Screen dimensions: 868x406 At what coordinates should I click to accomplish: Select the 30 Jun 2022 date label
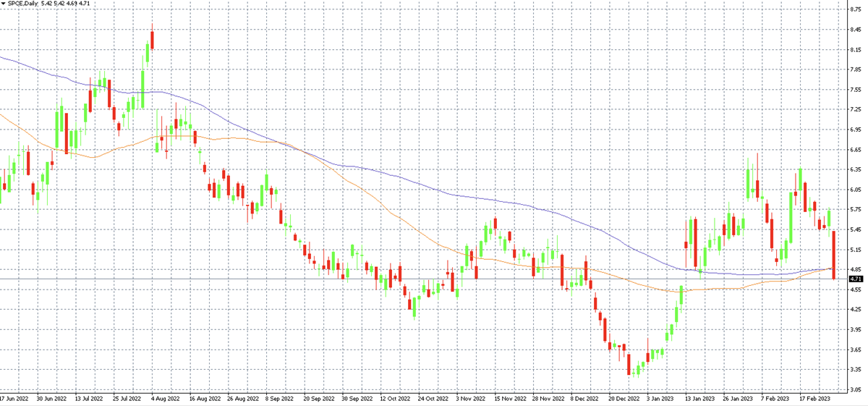(50, 398)
